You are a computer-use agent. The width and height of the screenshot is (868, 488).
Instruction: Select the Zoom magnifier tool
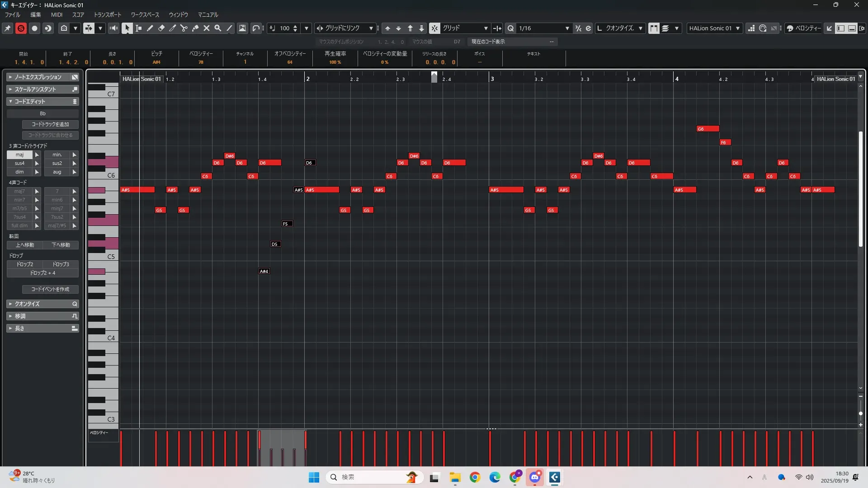pyautogui.click(x=218, y=28)
